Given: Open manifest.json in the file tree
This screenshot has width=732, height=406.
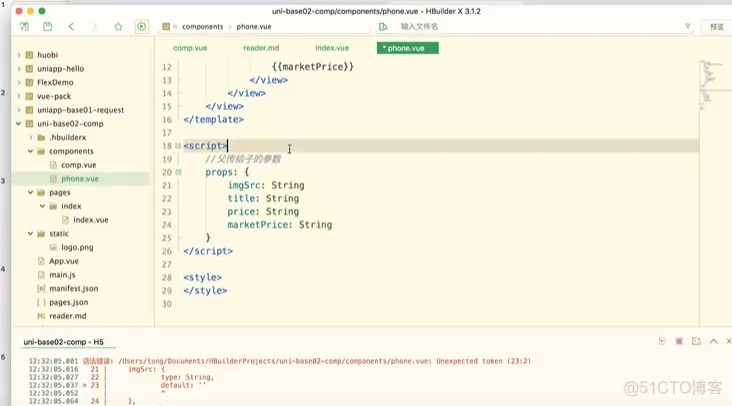Looking at the screenshot, I should [x=74, y=288].
